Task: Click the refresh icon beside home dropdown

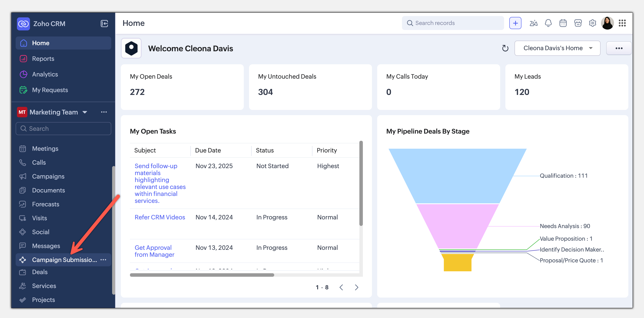Action: pos(505,48)
